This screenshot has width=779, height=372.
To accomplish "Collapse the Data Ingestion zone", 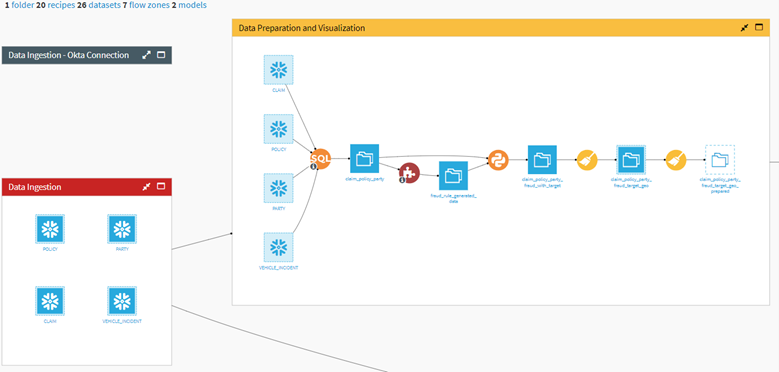I will pos(146,187).
